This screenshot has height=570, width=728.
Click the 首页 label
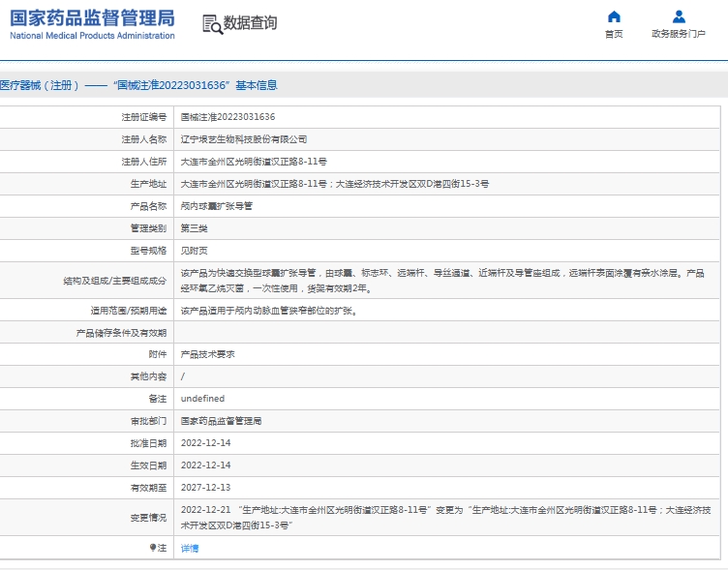pyautogui.click(x=614, y=34)
